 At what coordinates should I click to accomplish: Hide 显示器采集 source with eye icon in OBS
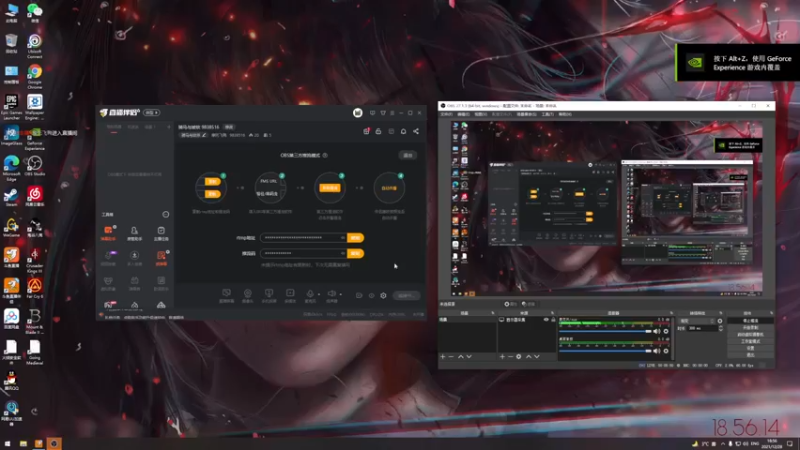coord(546,320)
